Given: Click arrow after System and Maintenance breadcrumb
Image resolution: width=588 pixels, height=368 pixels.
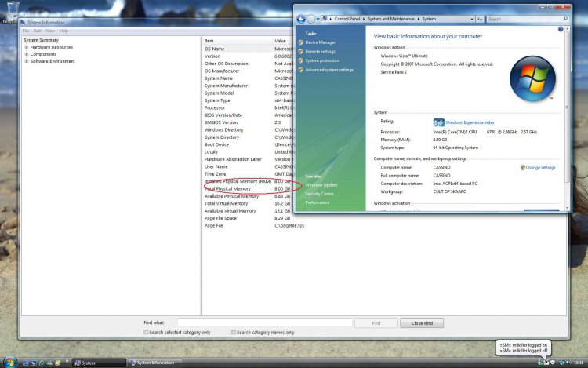Looking at the screenshot, I should tap(418, 19).
